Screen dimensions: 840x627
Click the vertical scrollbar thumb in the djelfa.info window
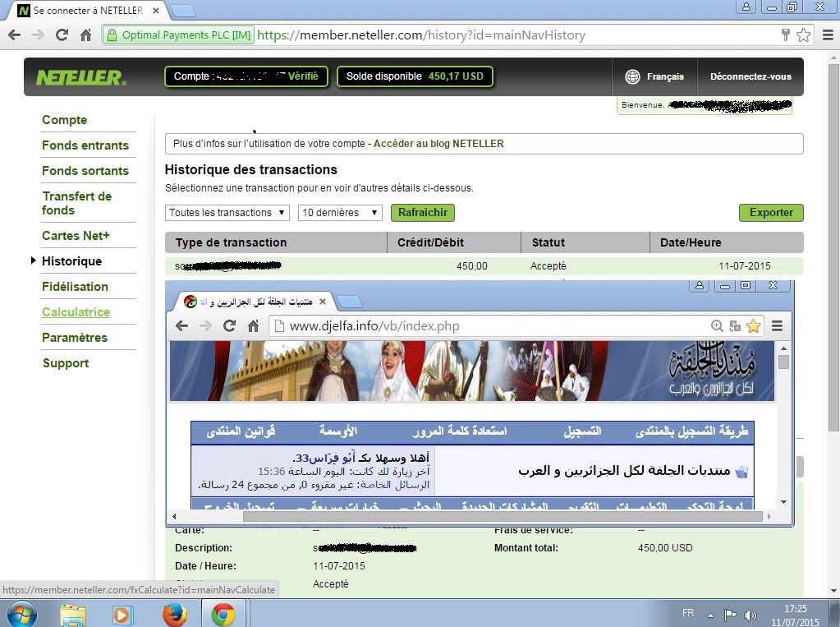click(x=783, y=362)
